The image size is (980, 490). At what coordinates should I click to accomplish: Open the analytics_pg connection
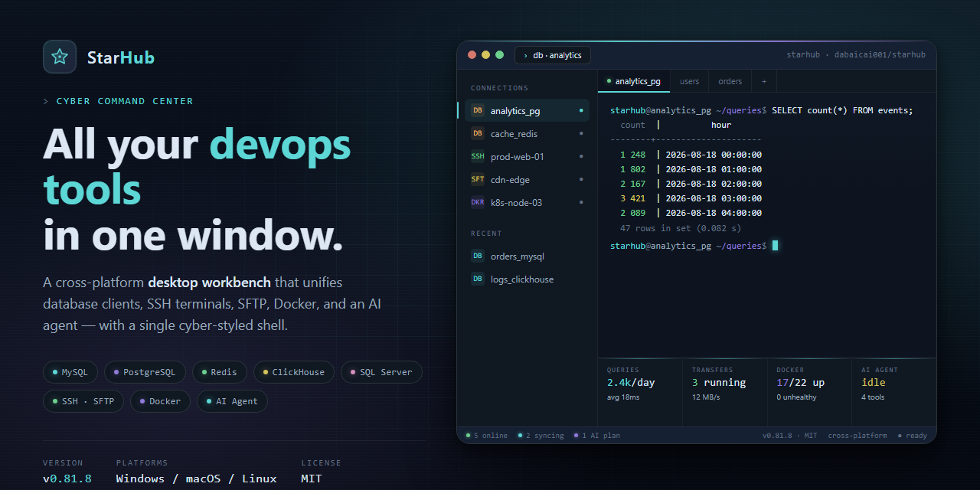[x=527, y=111]
